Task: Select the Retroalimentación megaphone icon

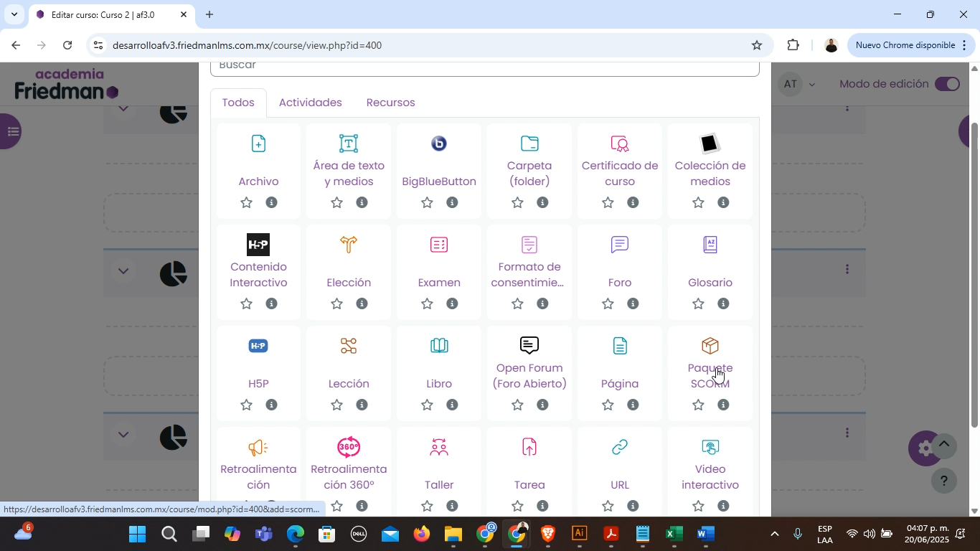Action: click(258, 447)
